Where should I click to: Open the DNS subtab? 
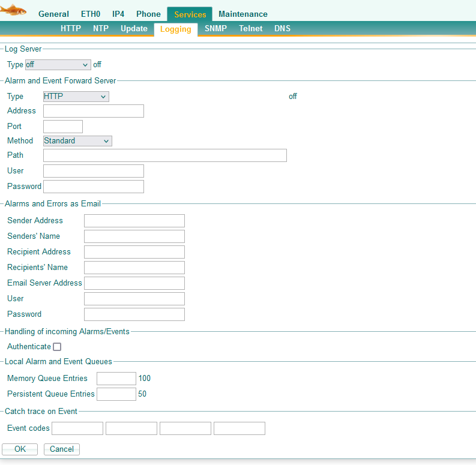pyautogui.click(x=282, y=29)
